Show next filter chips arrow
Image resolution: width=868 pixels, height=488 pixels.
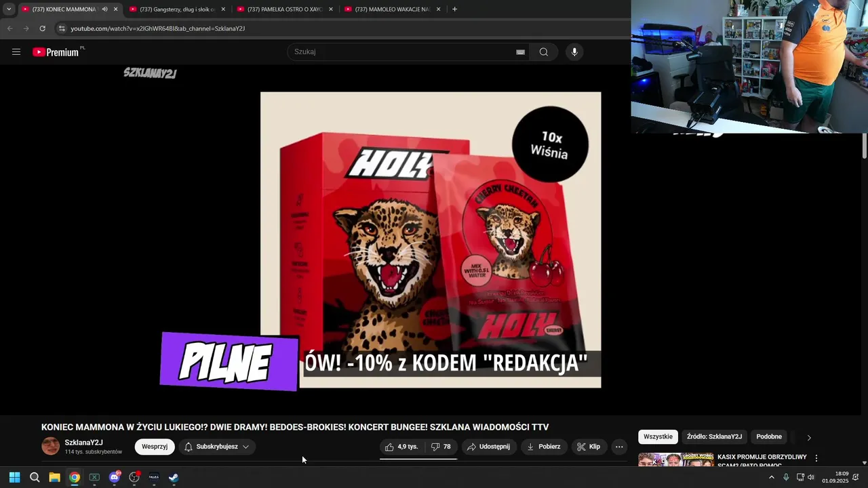click(x=809, y=437)
